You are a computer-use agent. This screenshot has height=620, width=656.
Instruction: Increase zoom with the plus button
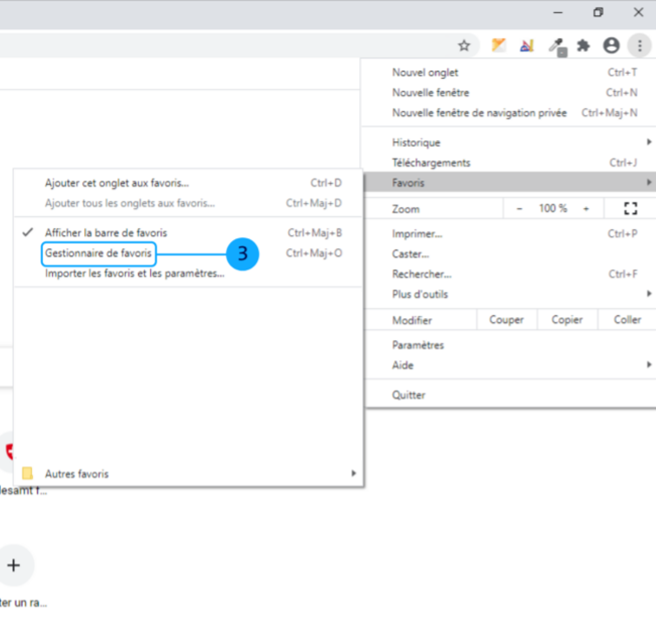(x=586, y=208)
